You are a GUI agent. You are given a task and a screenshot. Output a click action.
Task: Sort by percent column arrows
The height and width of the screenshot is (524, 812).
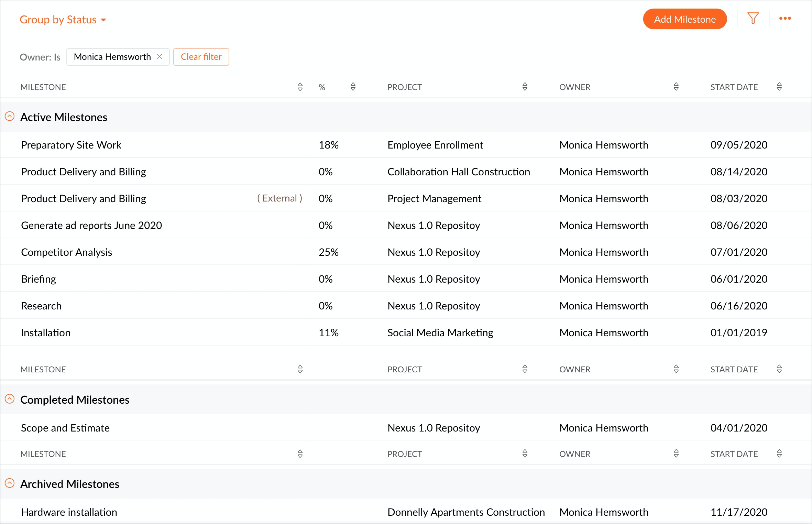[x=353, y=87]
